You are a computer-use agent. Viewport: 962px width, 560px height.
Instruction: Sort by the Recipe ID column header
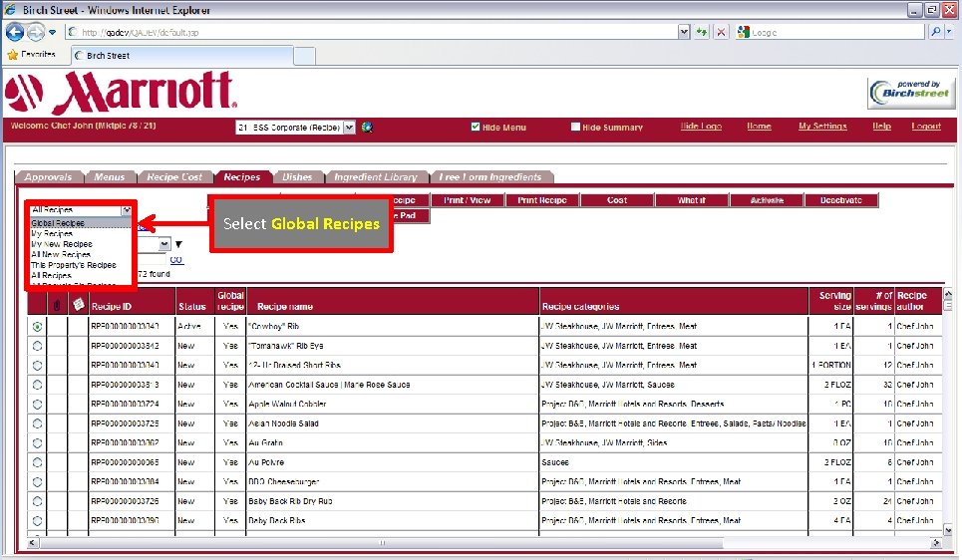pos(111,307)
